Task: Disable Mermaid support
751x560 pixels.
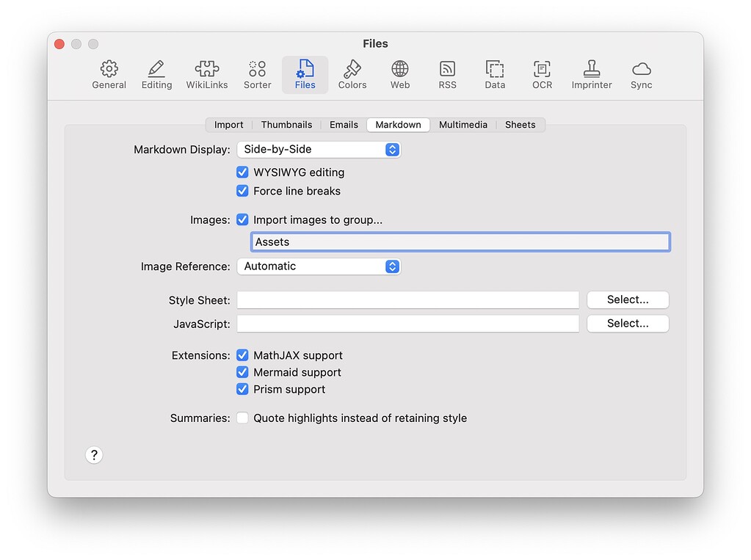Action: [242, 372]
